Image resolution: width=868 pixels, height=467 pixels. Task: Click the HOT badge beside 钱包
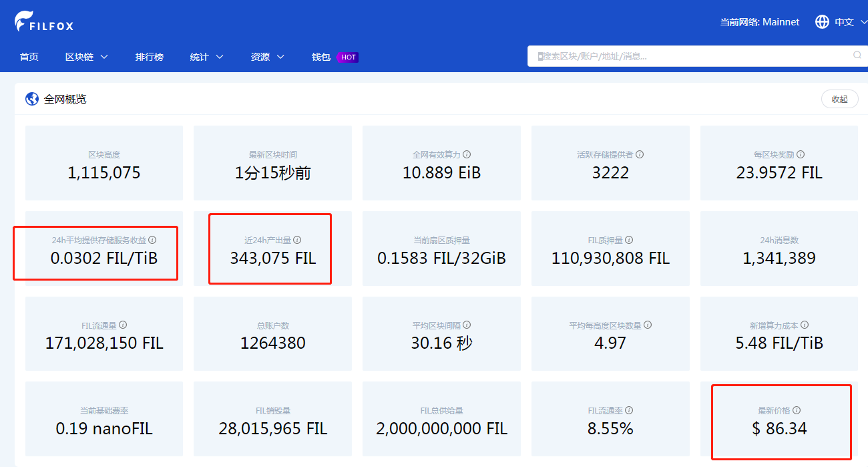(348, 57)
